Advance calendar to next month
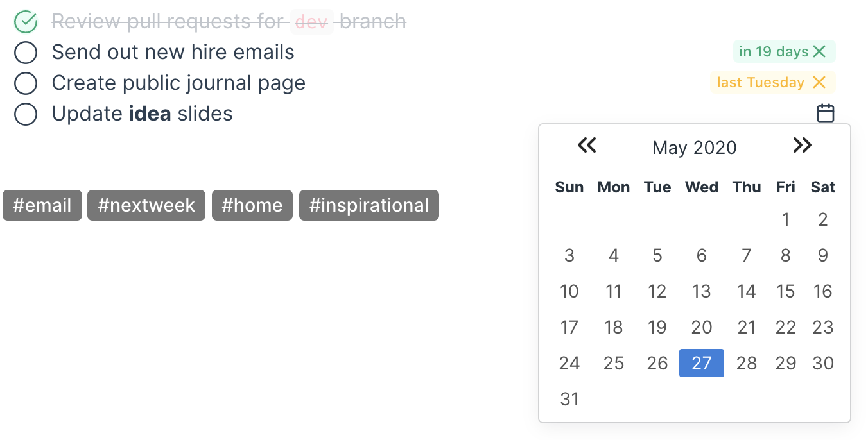 pyautogui.click(x=802, y=146)
